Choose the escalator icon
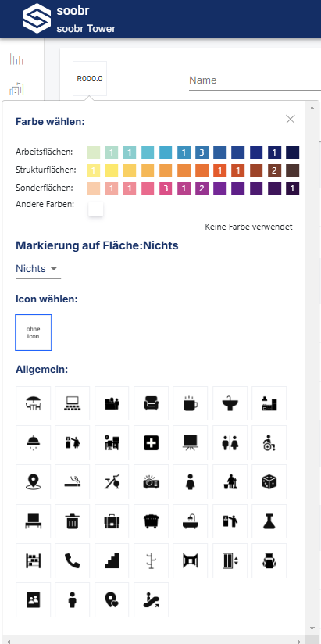Screen dimensions: 321x644 click(151, 600)
